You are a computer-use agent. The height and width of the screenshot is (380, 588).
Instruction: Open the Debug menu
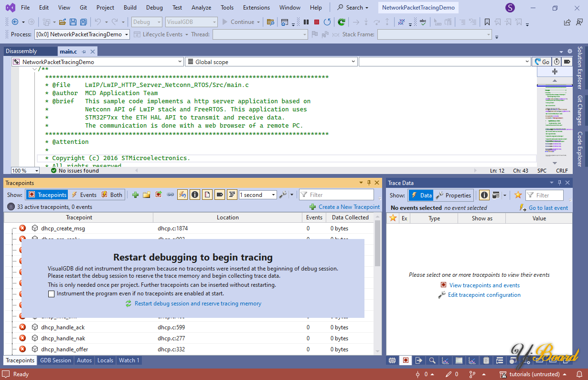(x=154, y=8)
